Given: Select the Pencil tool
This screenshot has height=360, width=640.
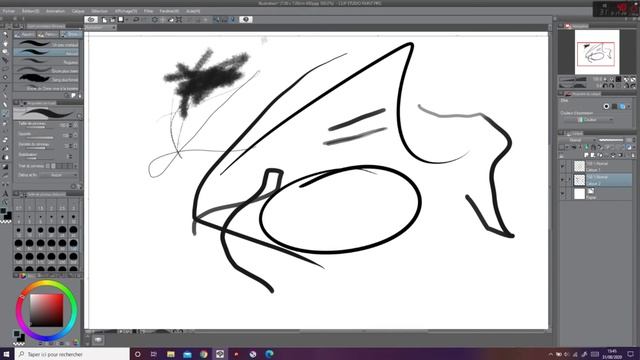Looking at the screenshot, I should point(5,105).
